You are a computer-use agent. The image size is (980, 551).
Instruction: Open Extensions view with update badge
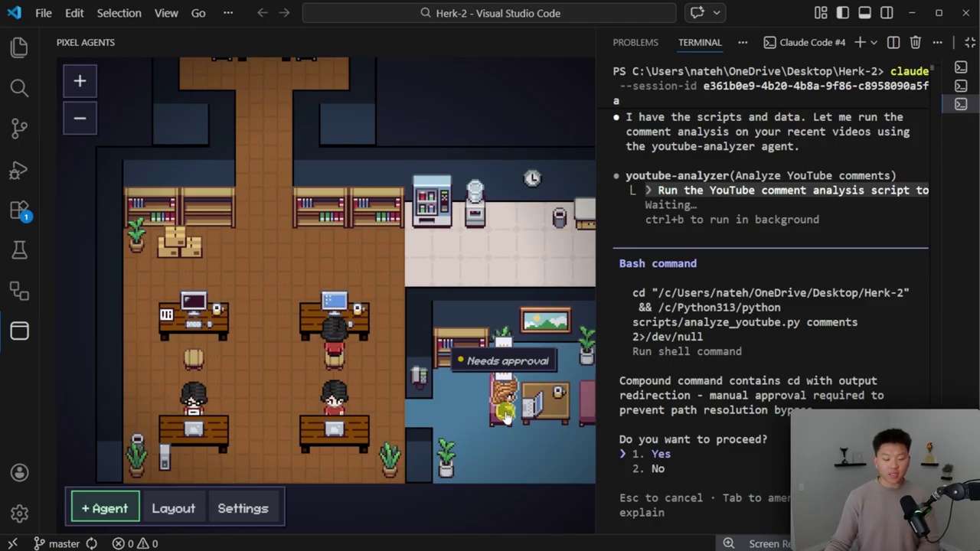click(19, 210)
